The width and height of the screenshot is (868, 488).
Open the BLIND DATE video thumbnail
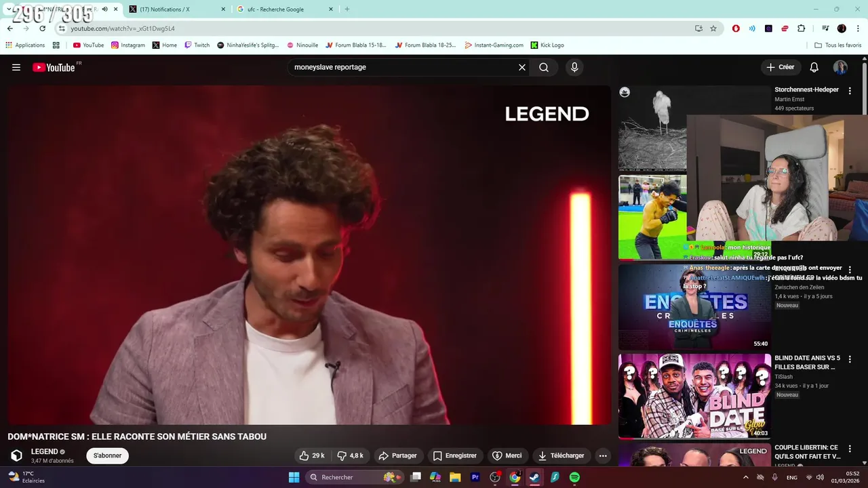694,396
